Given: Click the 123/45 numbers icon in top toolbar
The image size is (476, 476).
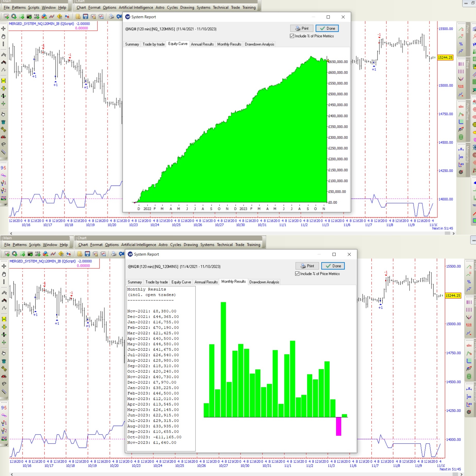Looking at the screenshot, I should tap(37, 17).
